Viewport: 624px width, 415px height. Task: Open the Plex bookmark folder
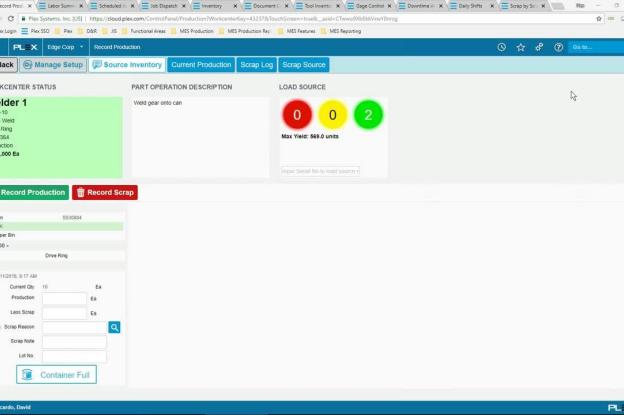tap(64, 31)
